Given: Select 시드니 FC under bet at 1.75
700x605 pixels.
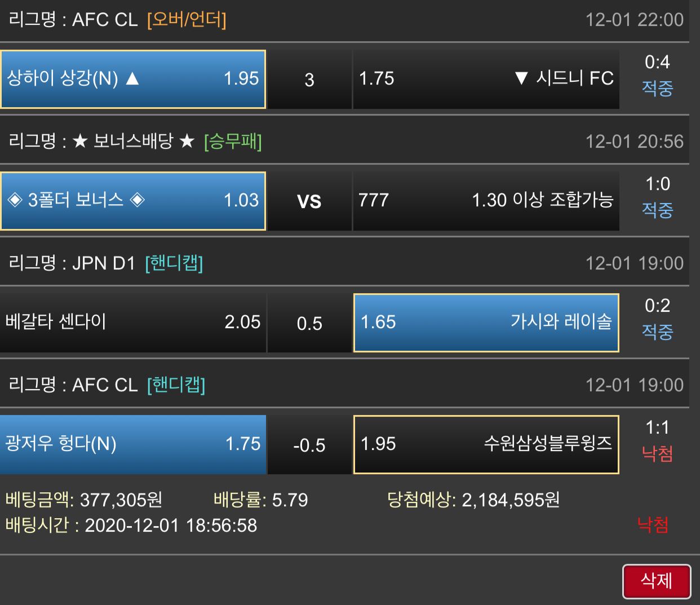Looking at the screenshot, I should (x=486, y=79).
